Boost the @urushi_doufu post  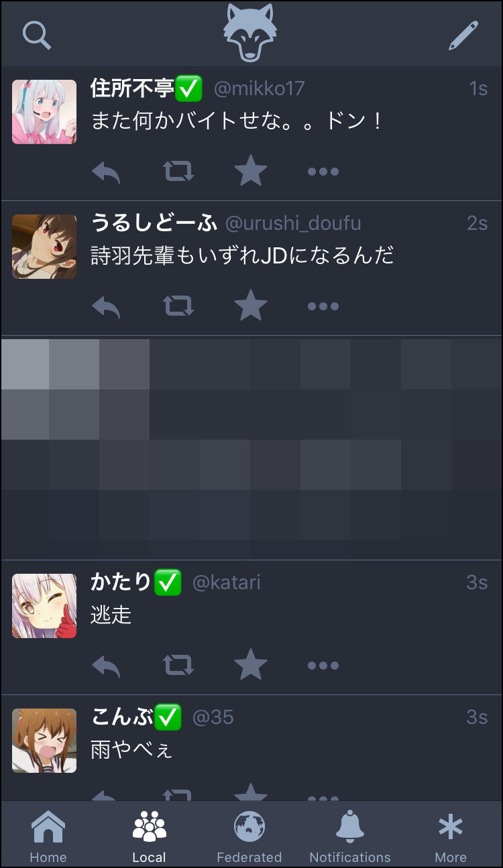[x=179, y=306]
